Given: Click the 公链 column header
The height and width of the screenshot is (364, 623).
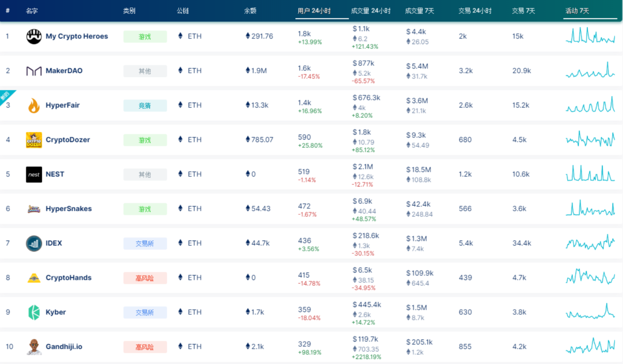Looking at the screenshot, I should pyautogui.click(x=183, y=10).
